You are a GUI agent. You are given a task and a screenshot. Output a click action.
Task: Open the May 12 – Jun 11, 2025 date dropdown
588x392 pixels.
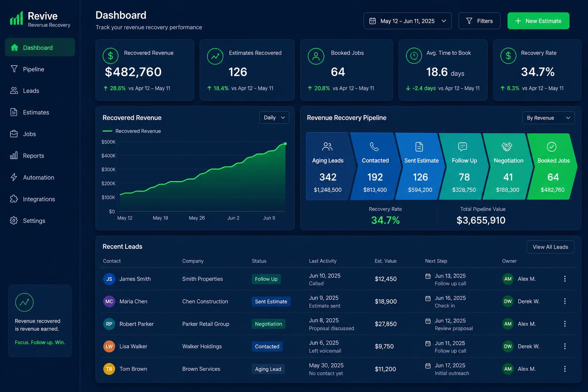tap(407, 21)
